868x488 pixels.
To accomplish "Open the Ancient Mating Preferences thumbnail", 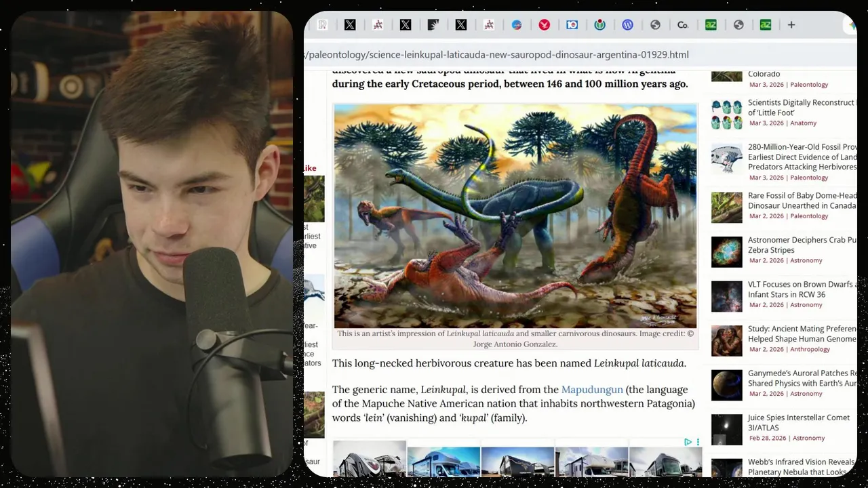I will [726, 340].
